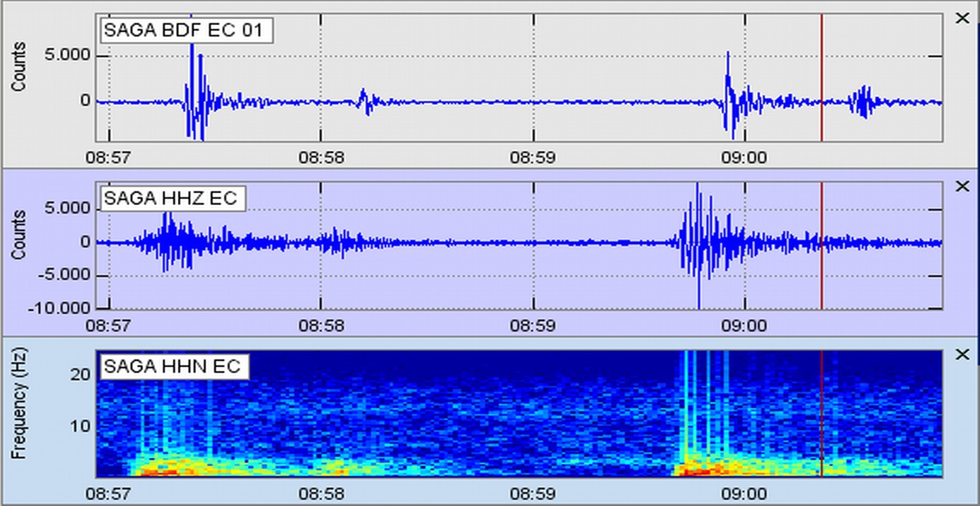Select the SAGA HHN EC channel label
The height and width of the screenshot is (506, 980).
[175, 366]
